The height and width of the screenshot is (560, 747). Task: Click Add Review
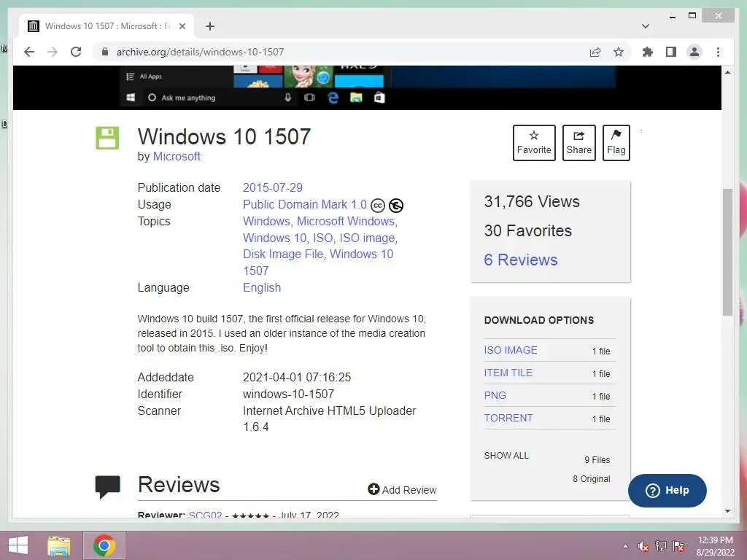pyautogui.click(x=402, y=489)
